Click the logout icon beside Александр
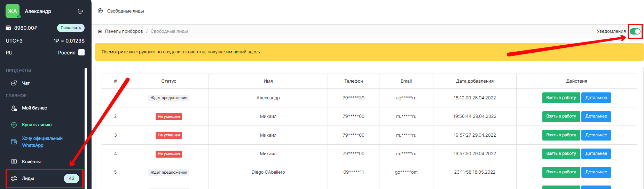This screenshot has height=189, width=644. tap(80, 11)
